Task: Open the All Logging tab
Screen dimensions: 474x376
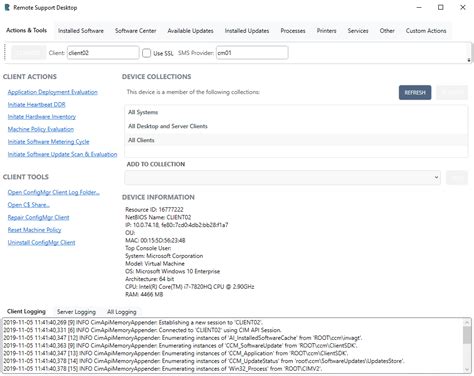Action: pos(122,312)
